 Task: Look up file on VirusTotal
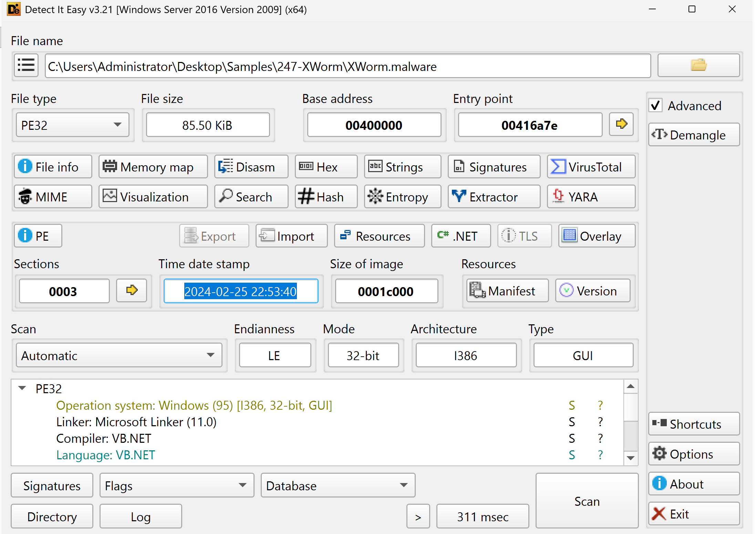point(591,167)
